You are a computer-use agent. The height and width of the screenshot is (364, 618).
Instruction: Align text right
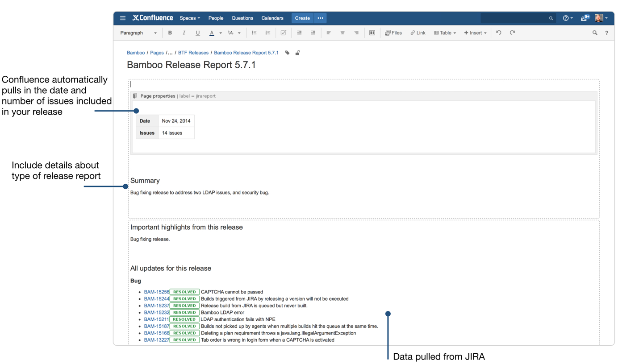tap(356, 33)
